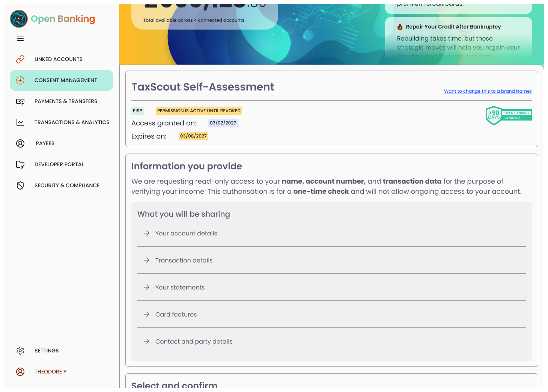Expand the Card features section
Viewport: 548px width, 392px height.
pyautogui.click(x=176, y=314)
